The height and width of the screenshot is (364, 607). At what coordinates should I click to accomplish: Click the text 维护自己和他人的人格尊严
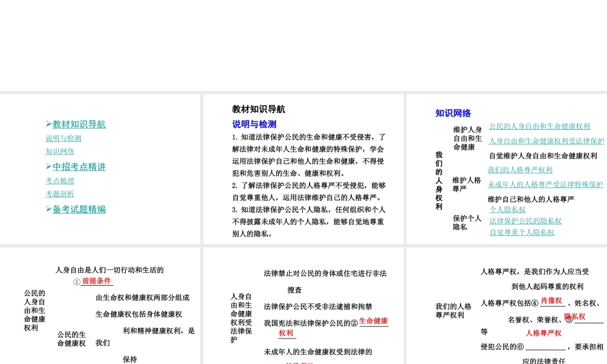tap(531, 199)
